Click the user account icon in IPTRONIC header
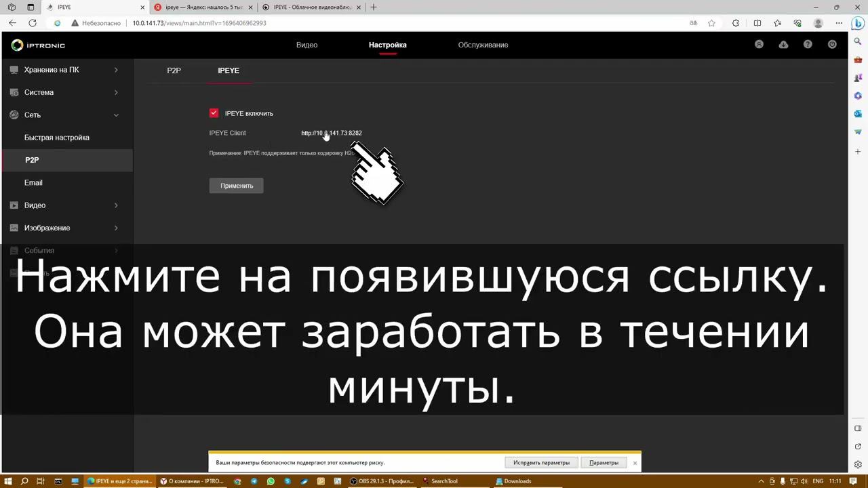Screen dimensions: 868x488 759,45
